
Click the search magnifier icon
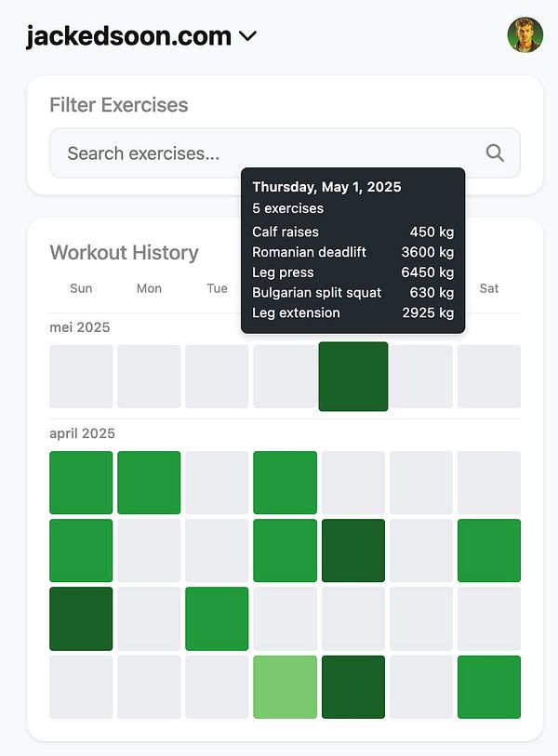pyautogui.click(x=494, y=153)
